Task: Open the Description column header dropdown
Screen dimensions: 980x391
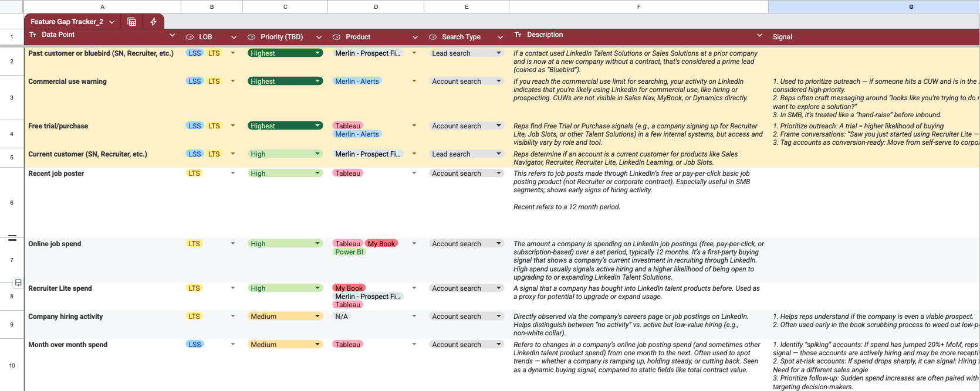Action: 759,35
